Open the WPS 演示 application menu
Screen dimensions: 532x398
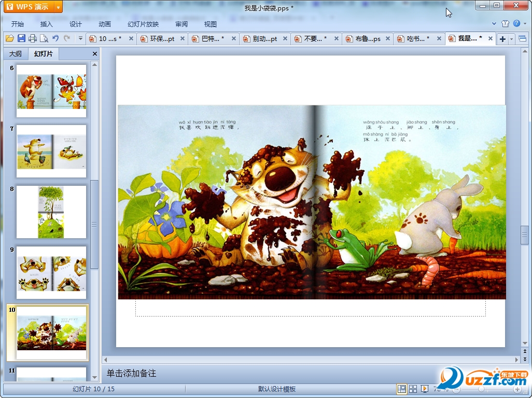[29, 6]
